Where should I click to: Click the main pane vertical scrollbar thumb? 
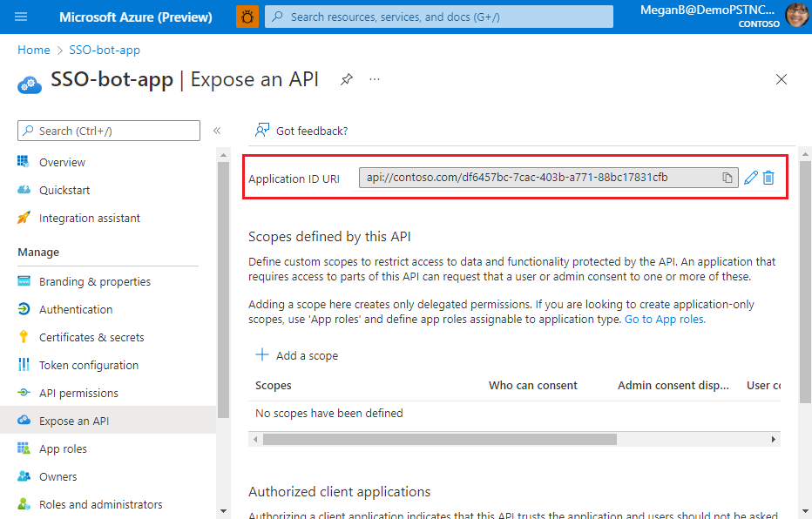pyautogui.click(x=805, y=282)
